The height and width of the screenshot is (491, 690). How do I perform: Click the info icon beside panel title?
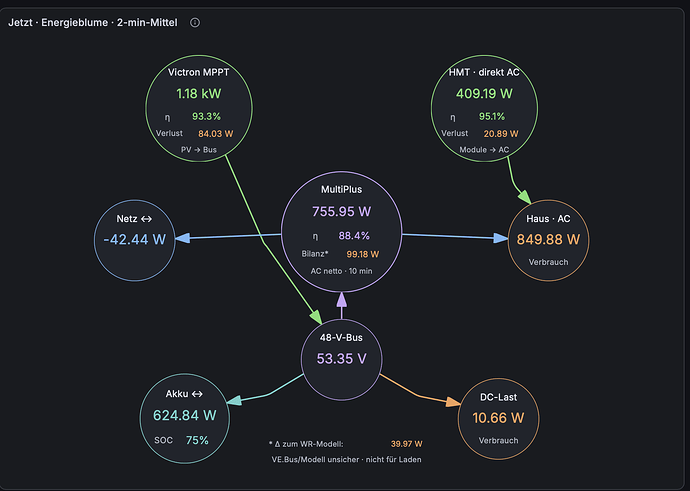(195, 22)
